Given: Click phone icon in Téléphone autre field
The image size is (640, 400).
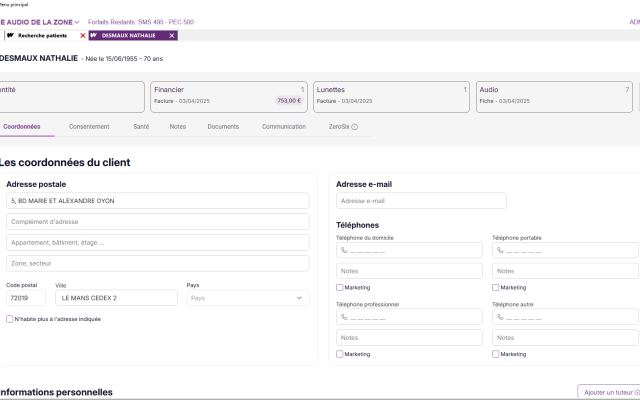Looking at the screenshot, I should [500, 317].
